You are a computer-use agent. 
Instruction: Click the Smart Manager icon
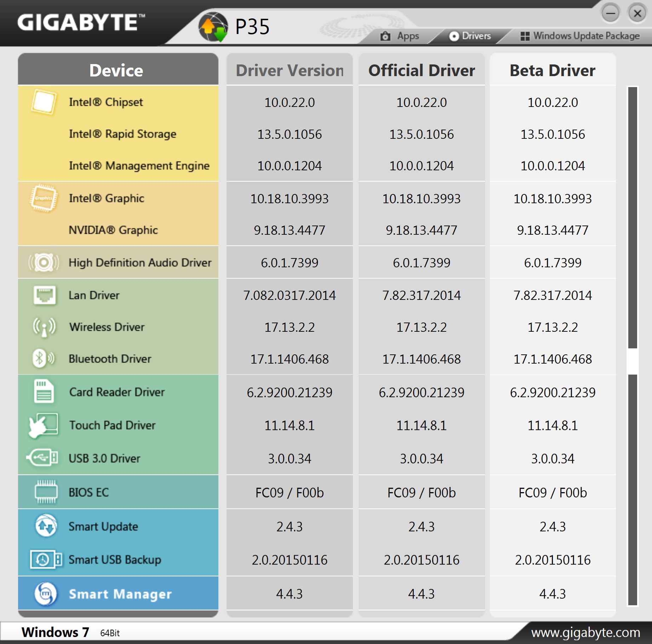click(x=45, y=594)
